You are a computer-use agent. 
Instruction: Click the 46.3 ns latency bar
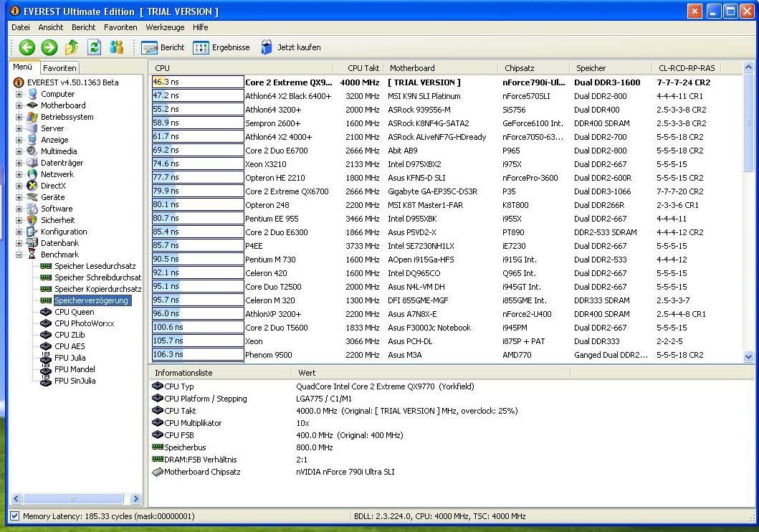[x=198, y=82]
